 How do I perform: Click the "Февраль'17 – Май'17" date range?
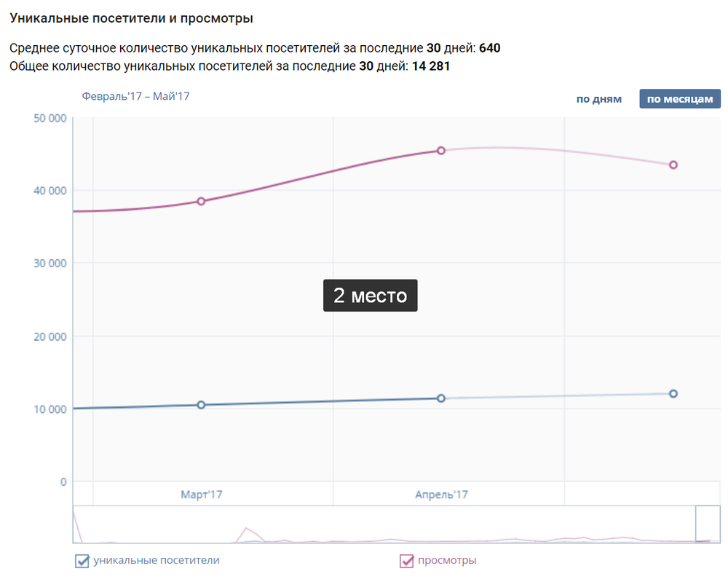tap(135, 96)
